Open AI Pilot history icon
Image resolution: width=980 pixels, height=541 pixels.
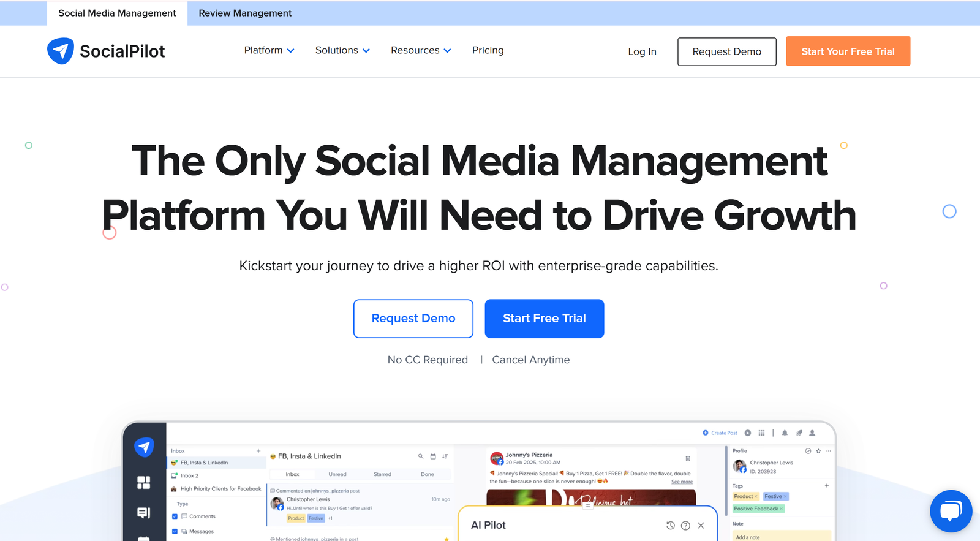[671, 526]
